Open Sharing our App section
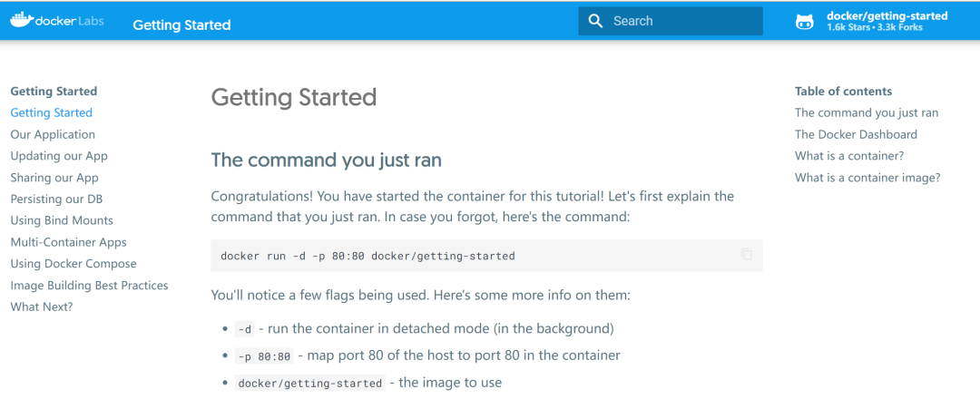This screenshot has height=399, width=980. tap(54, 178)
